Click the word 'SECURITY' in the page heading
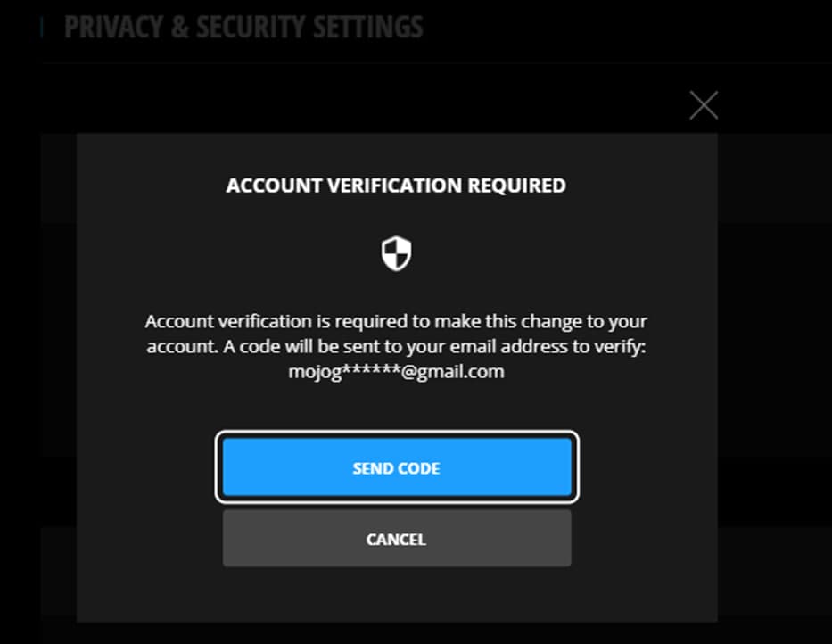 pos(251,27)
